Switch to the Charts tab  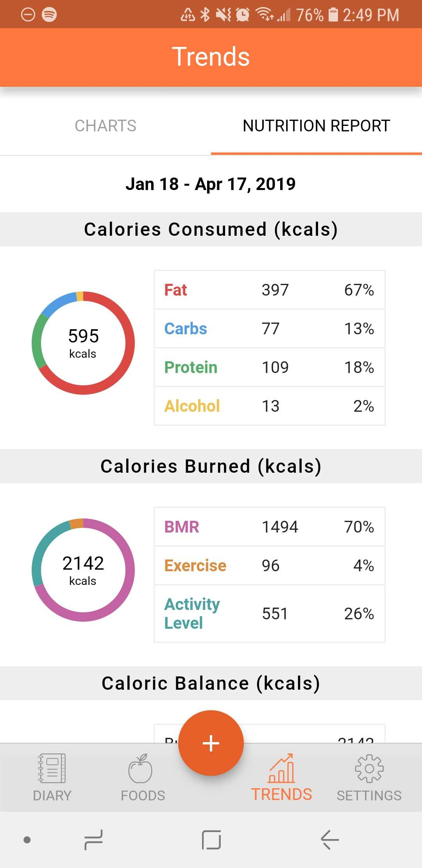[x=105, y=126]
